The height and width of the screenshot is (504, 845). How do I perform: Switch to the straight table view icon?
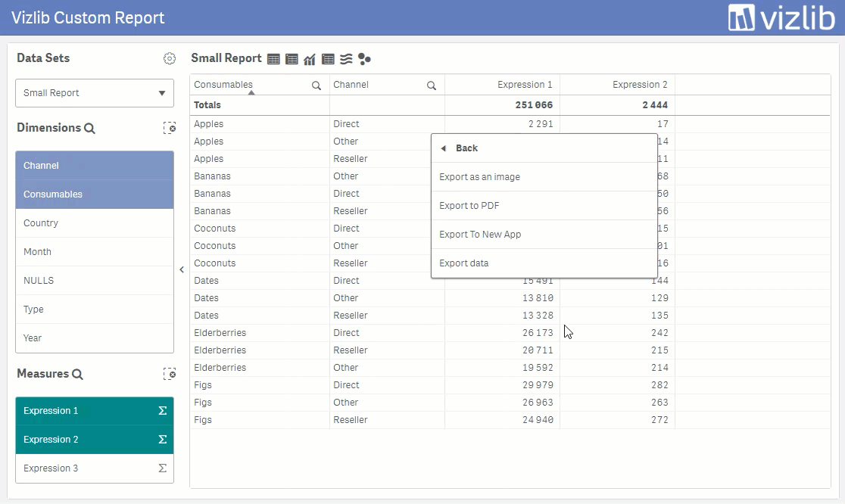(x=273, y=59)
